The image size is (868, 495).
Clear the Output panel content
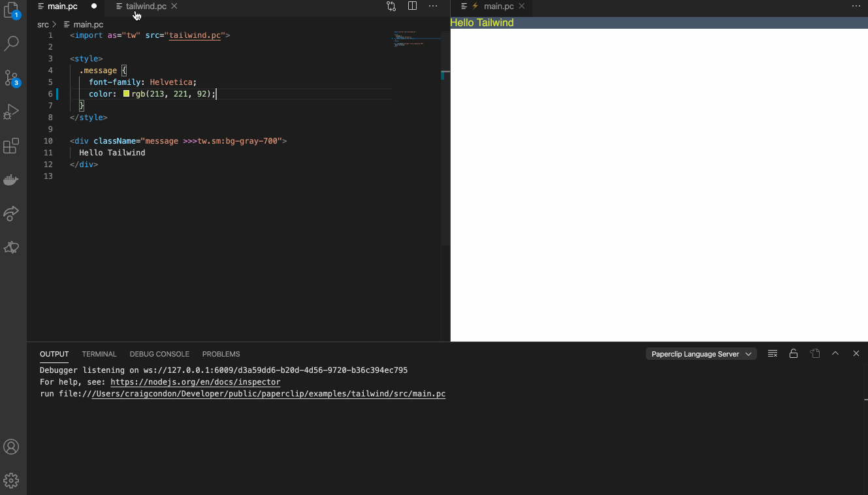[773, 353]
